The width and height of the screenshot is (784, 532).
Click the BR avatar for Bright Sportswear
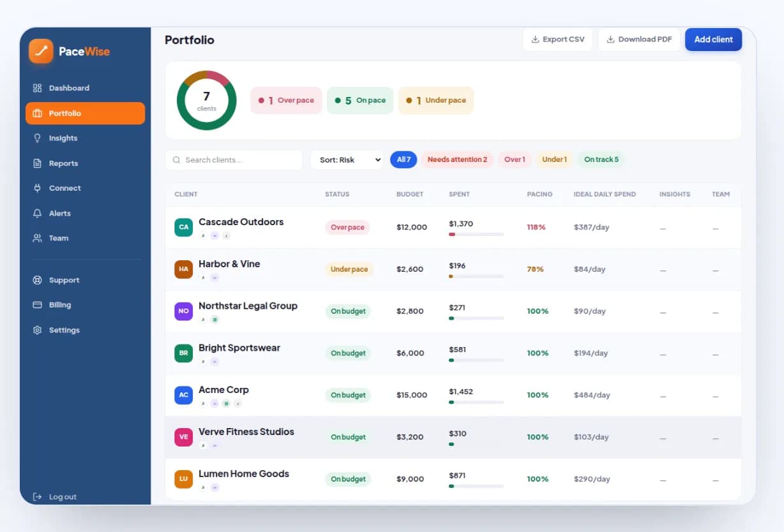(x=184, y=353)
